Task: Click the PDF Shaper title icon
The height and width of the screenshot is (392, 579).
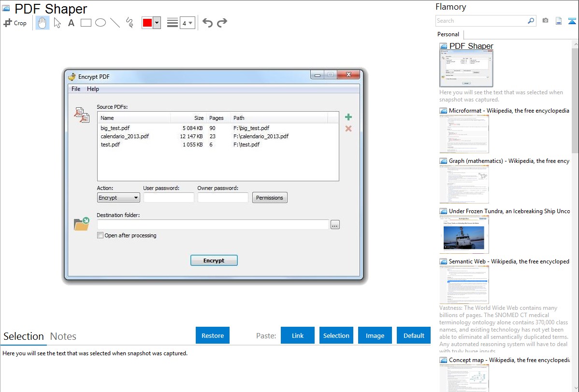Action: tap(6, 8)
